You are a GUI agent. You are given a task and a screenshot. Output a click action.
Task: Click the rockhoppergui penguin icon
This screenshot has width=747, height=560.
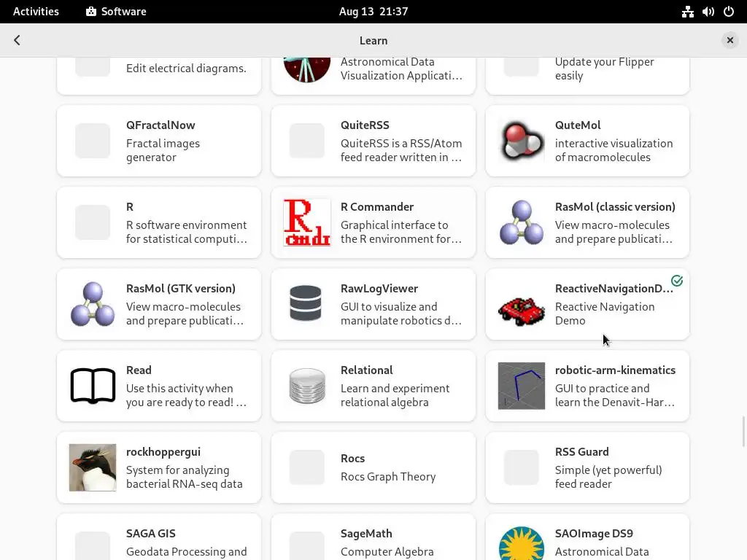pyautogui.click(x=93, y=467)
